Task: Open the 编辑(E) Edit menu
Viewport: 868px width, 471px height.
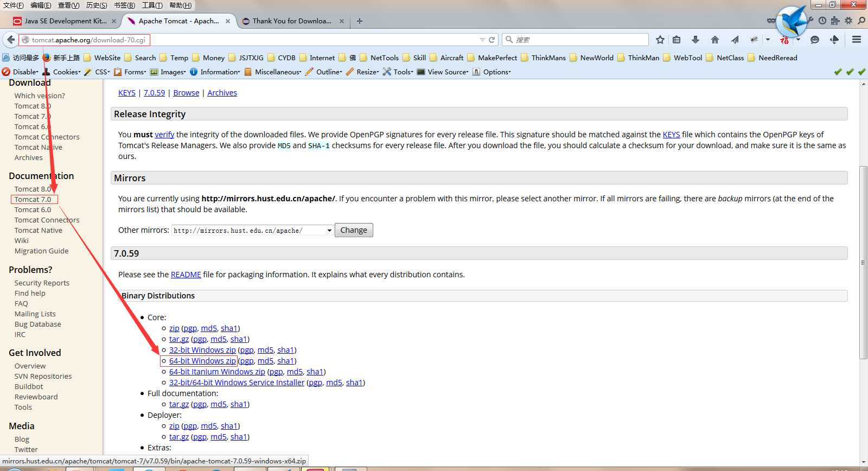Action: tap(41, 5)
